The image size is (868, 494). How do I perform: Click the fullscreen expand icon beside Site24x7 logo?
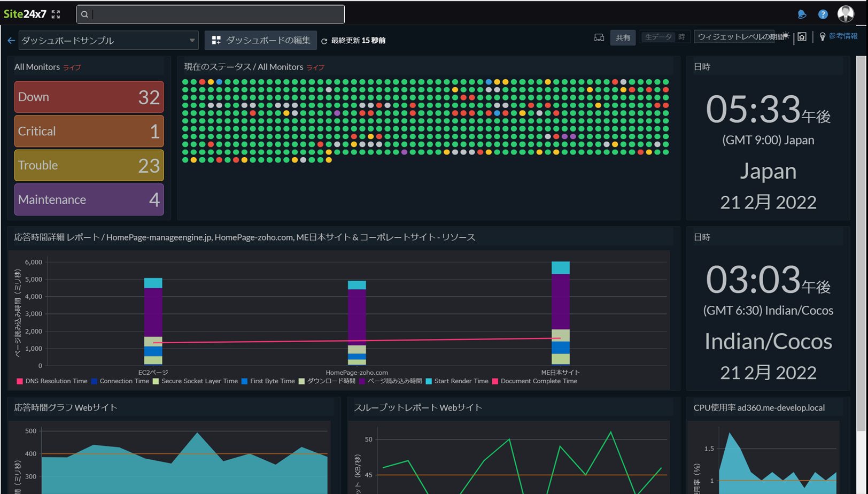(x=56, y=14)
